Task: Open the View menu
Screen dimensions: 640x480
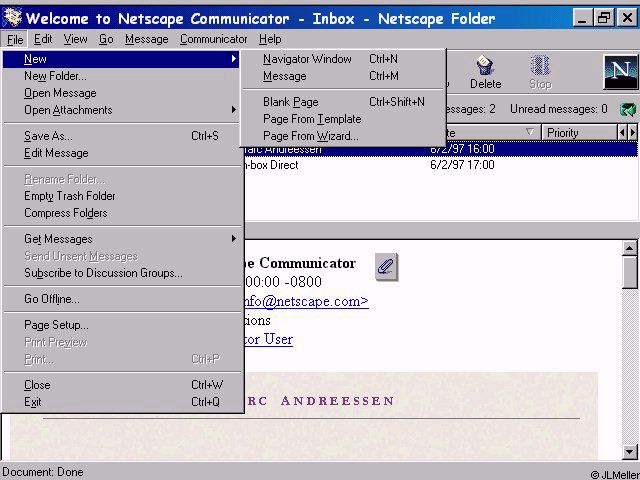Action: pyautogui.click(x=75, y=39)
